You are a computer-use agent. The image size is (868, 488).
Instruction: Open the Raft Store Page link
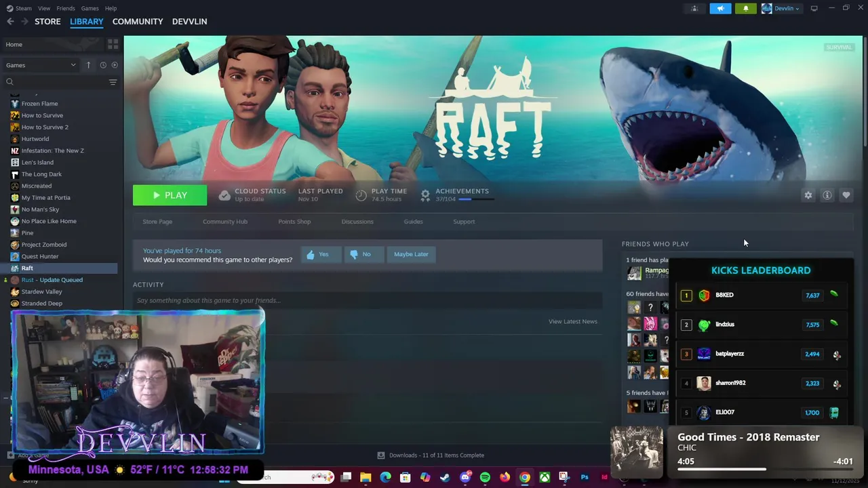point(157,222)
